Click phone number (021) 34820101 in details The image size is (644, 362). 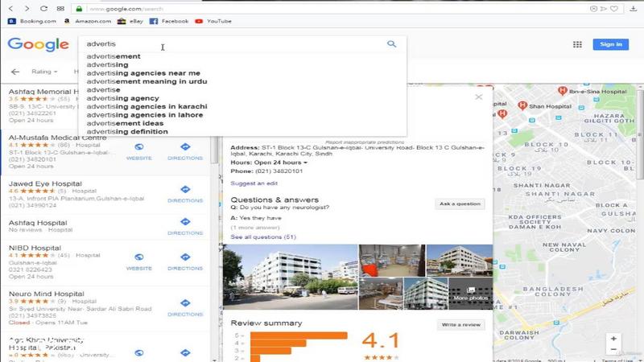coord(279,171)
